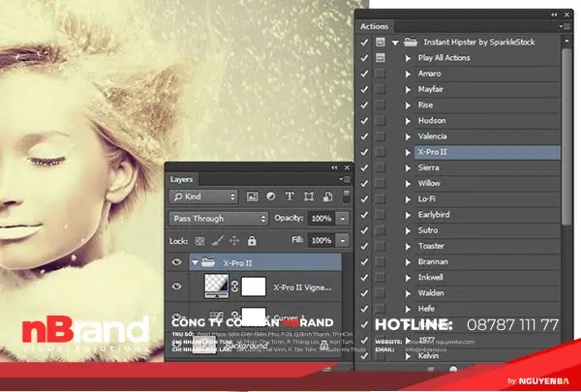This screenshot has height=392, width=581.
Task: Click the shape layer filter icon
Action: pos(309,196)
